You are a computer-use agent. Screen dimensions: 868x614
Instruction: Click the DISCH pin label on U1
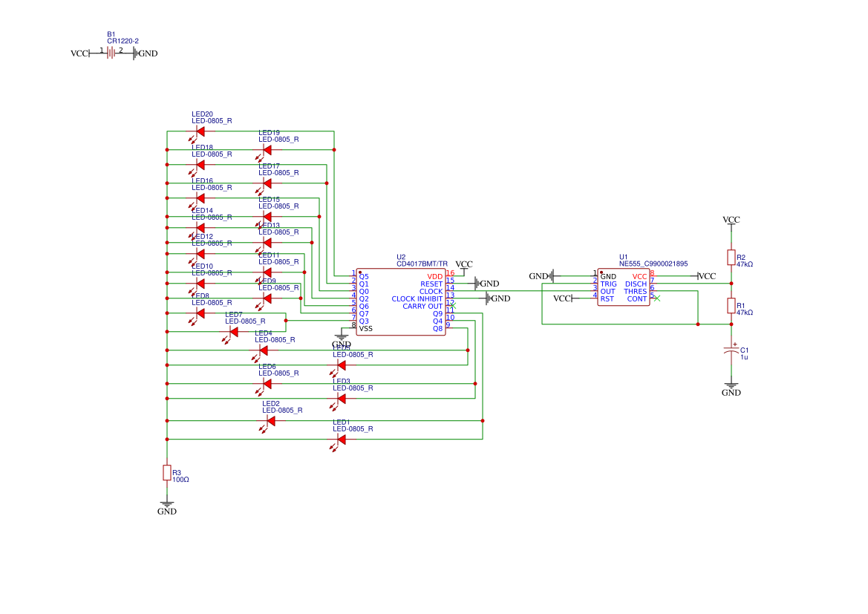(x=636, y=284)
